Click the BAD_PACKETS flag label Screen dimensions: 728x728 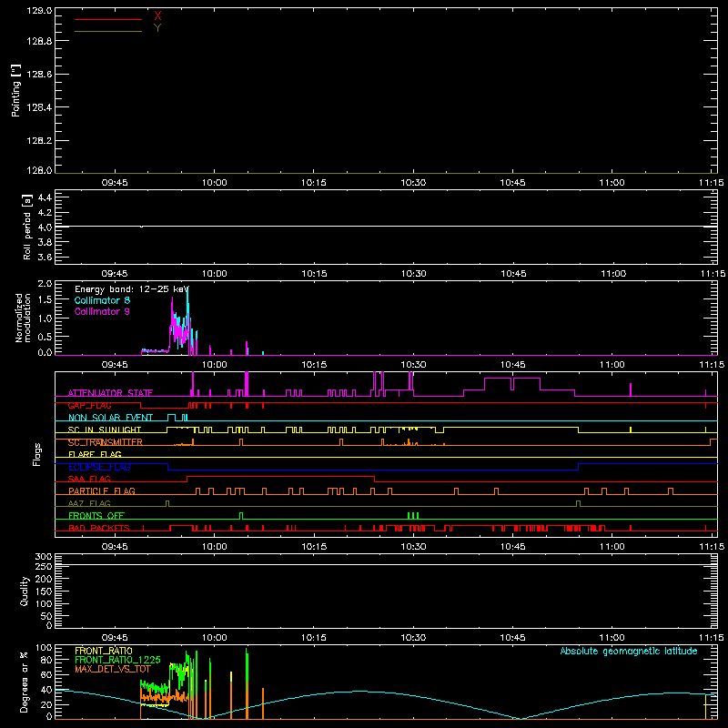coord(99,528)
